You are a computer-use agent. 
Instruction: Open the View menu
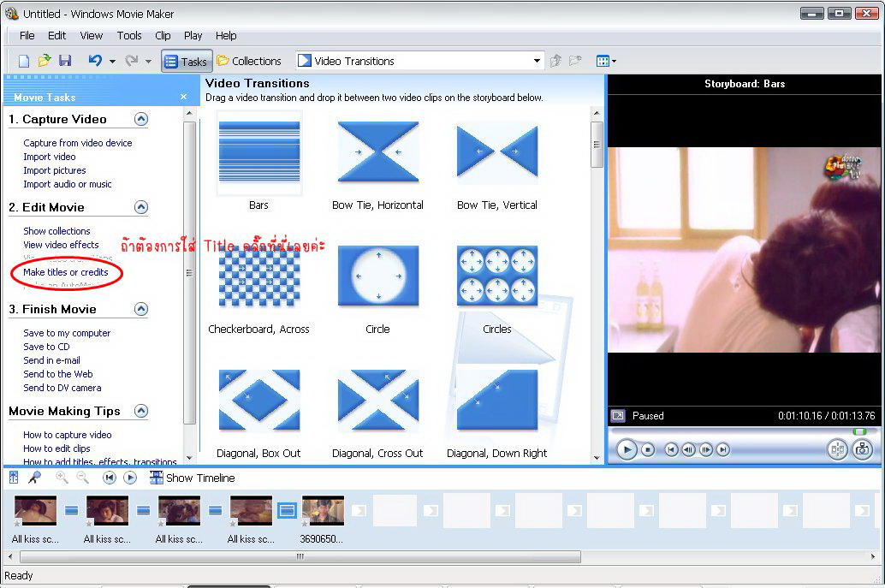point(91,36)
